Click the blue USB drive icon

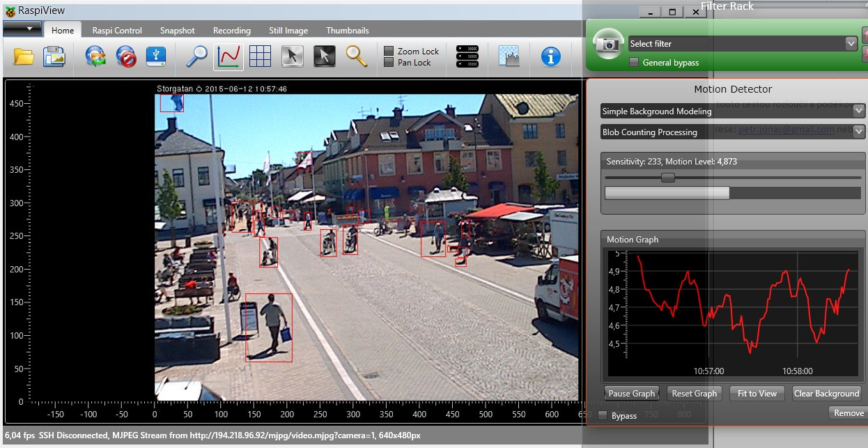(156, 56)
